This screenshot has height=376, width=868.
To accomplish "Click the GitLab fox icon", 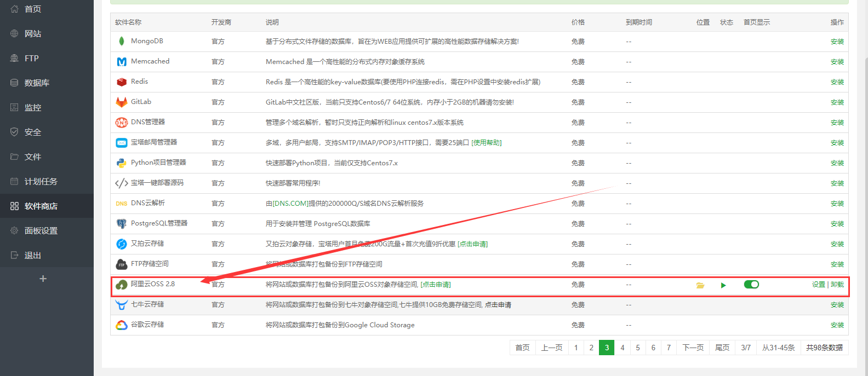I will (x=121, y=102).
